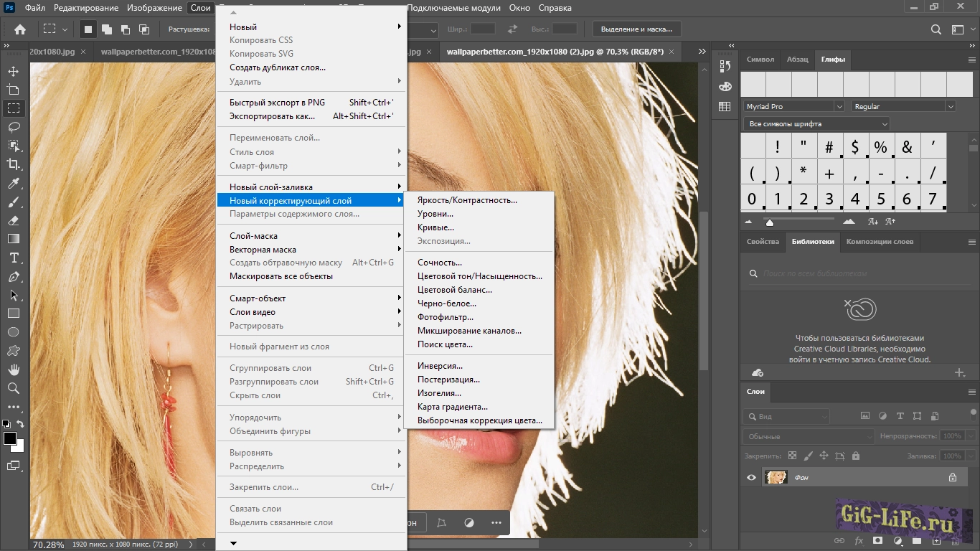The height and width of the screenshot is (551, 980).
Task: Expand the Regular font style dropdown
Action: (903, 106)
